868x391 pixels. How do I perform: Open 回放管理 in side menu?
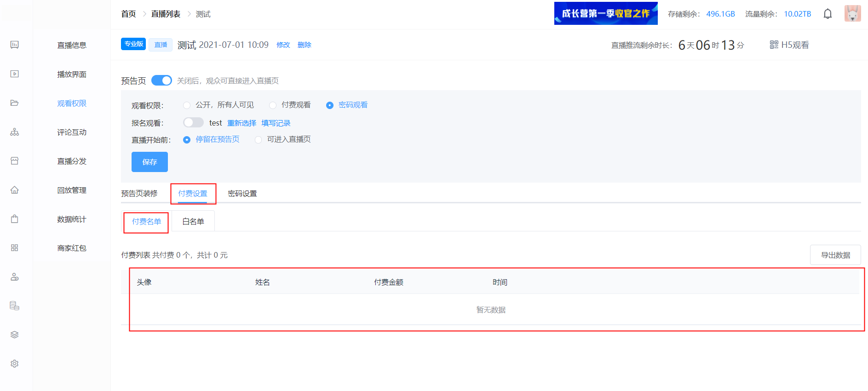[x=72, y=190]
